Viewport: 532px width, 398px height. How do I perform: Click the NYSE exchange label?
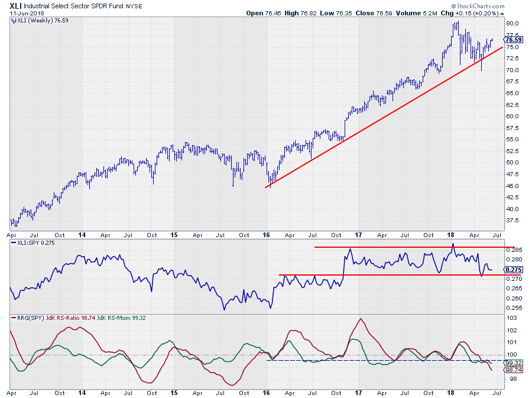click(x=134, y=6)
